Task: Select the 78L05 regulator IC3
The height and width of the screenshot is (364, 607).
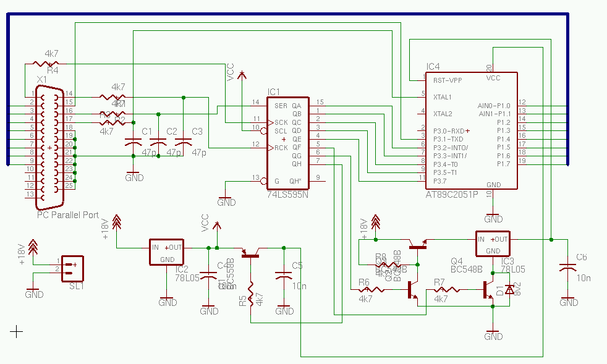Action: click(x=493, y=244)
